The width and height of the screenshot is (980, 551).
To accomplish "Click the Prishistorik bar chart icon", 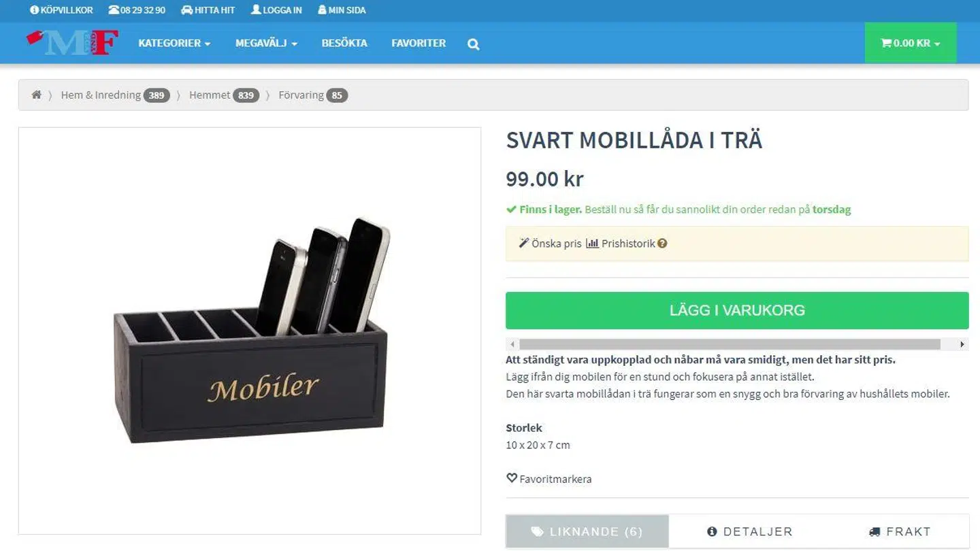I will click(592, 243).
